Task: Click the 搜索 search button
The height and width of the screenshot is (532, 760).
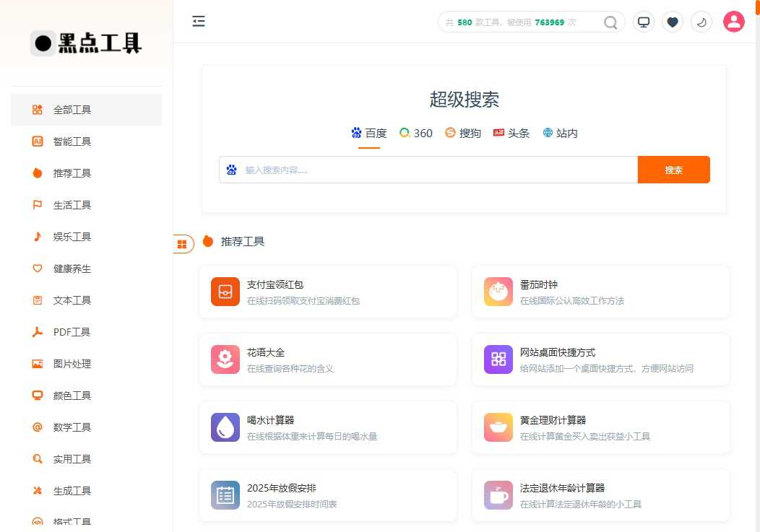Action: pyautogui.click(x=673, y=170)
